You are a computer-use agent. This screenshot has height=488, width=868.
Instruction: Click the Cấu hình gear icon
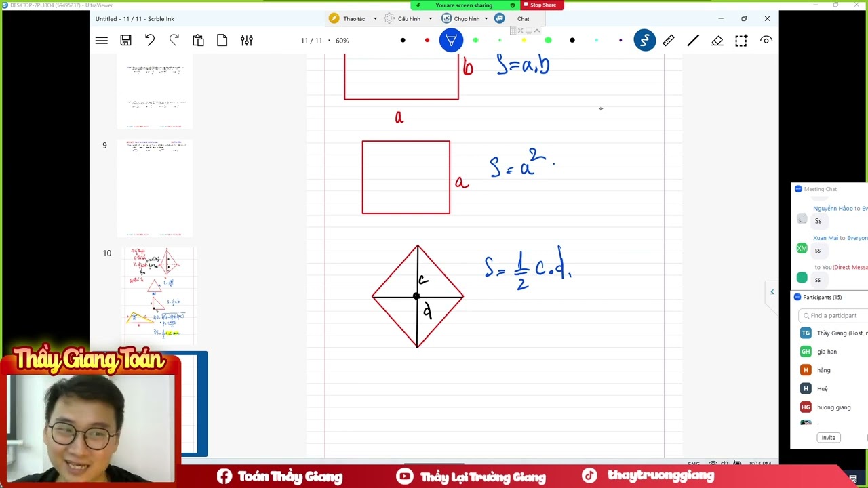[389, 19]
